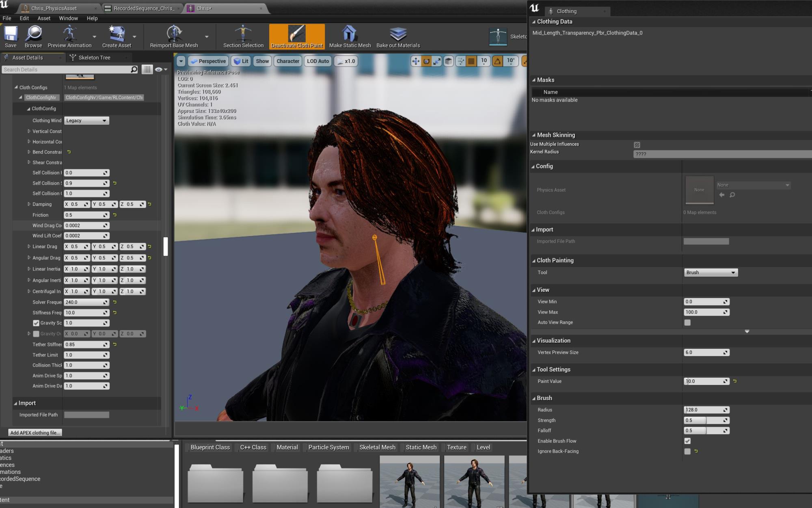Viewport: 812px width, 508px height.
Task: Open RecordedSequence_Chris tab
Action: [x=144, y=8]
